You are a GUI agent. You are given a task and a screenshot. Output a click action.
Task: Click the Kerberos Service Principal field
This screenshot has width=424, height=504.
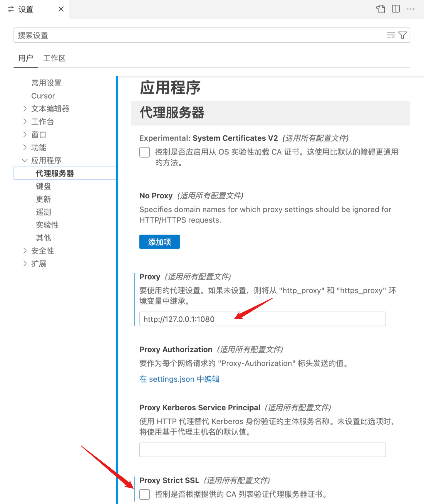point(262,450)
